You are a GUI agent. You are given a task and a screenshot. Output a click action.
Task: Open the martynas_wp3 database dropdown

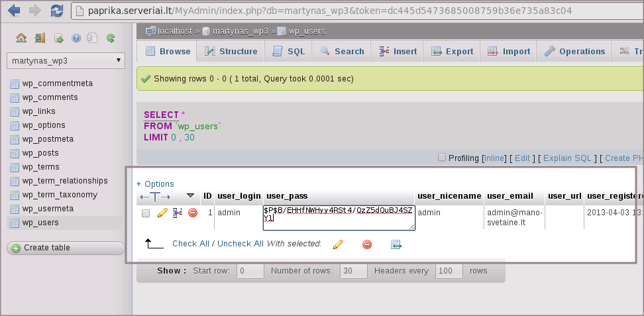tap(66, 60)
